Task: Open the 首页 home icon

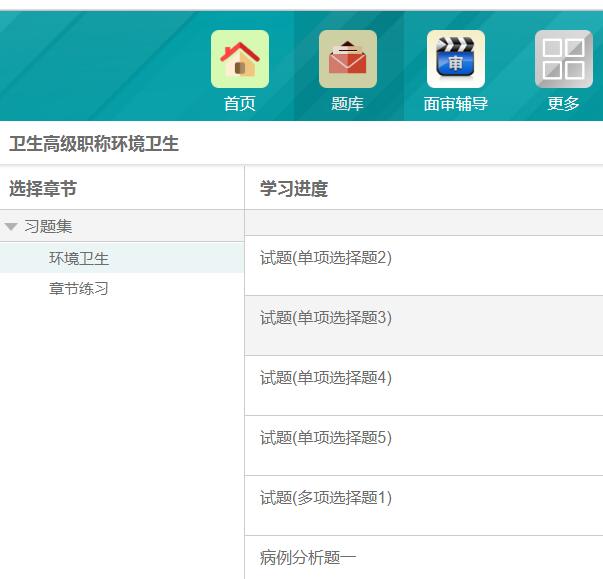Action: (240, 59)
